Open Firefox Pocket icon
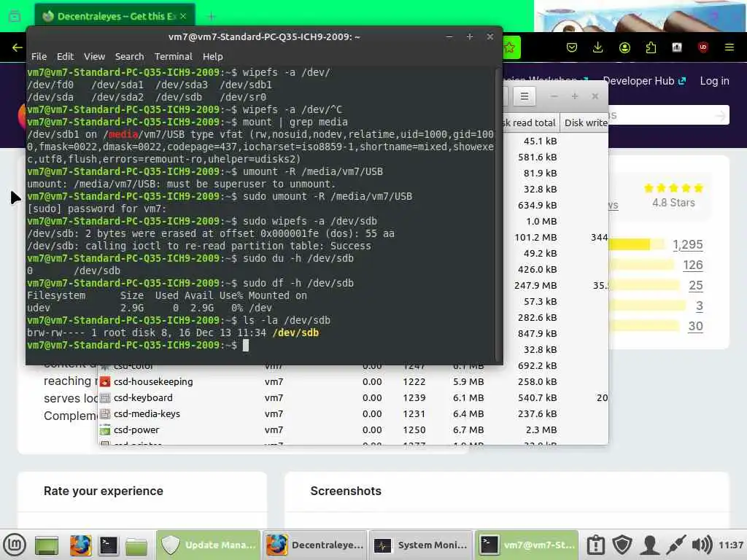 tap(572, 47)
